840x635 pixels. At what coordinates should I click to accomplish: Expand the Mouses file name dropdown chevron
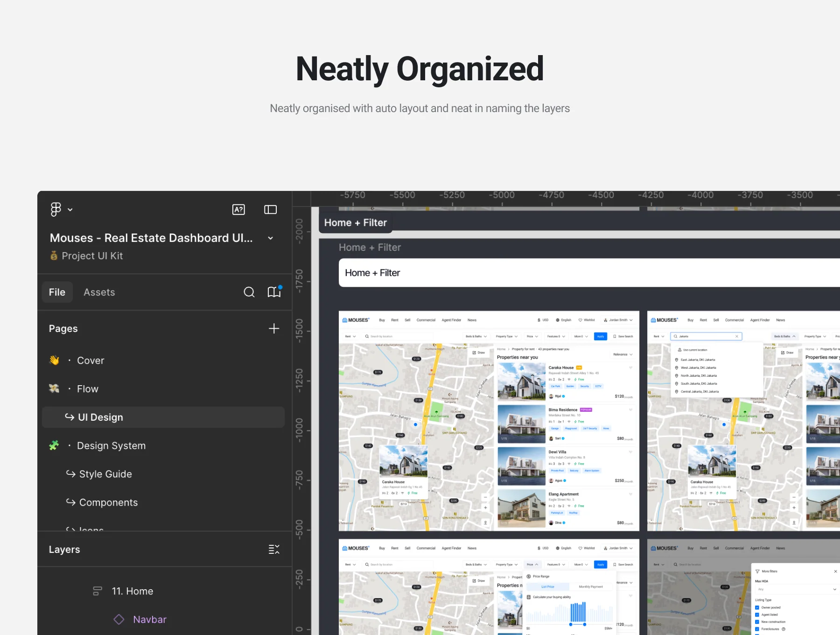tap(270, 238)
